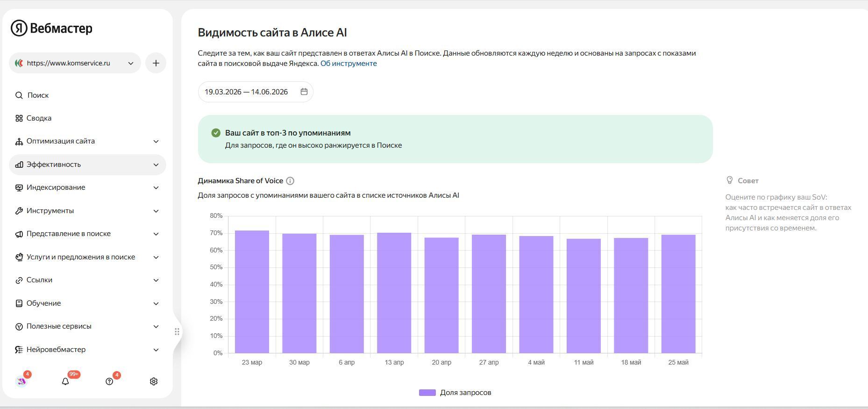The height and width of the screenshot is (409, 868).
Task: Click the Нейровебмастер icon
Action: pyautogui.click(x=19, y=350)
